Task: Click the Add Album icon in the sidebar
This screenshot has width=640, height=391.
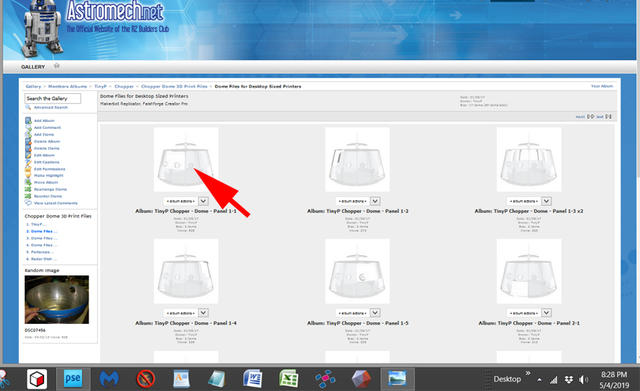Action: tap(28, 120)
